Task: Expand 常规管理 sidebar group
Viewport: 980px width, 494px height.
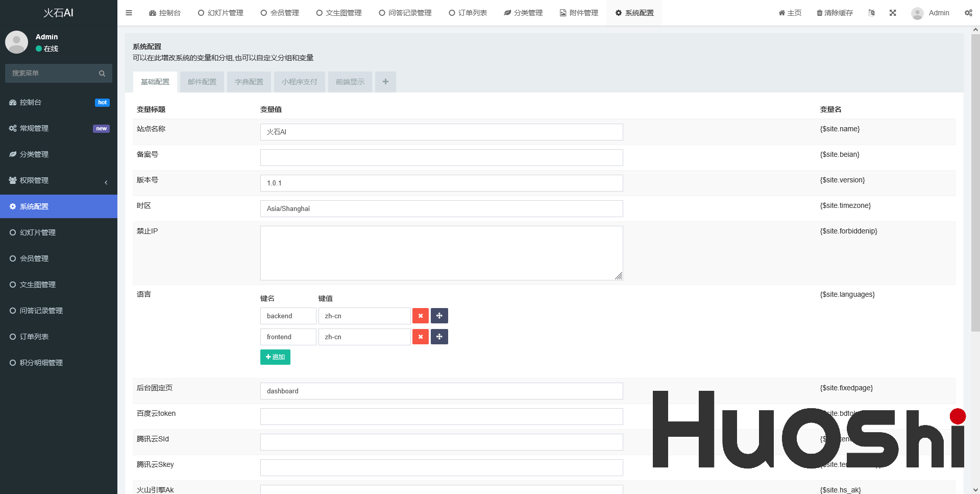Action: click(59, 128)
